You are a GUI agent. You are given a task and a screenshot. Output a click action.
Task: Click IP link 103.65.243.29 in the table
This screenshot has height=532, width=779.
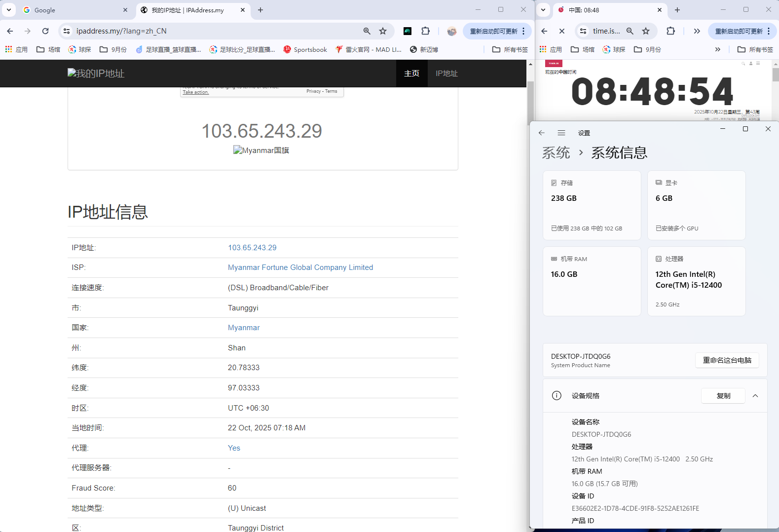pyautogui.click(x=252, y=248)
